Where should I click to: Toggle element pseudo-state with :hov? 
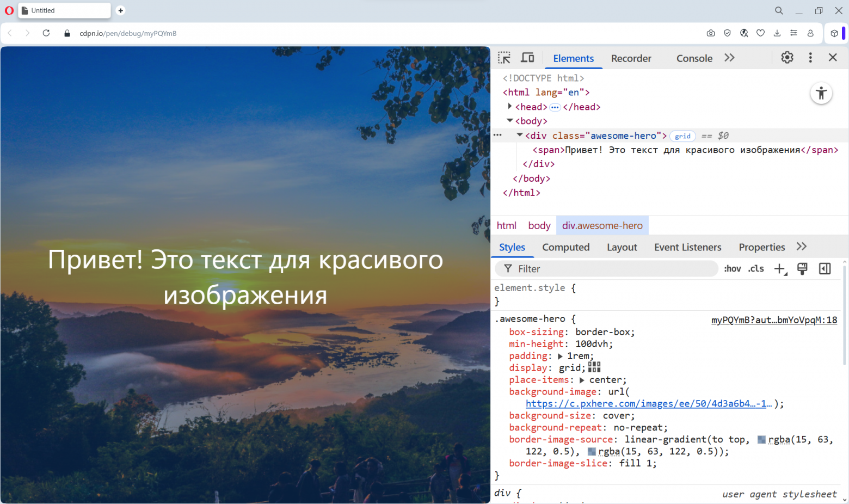[x=732, y=268]
